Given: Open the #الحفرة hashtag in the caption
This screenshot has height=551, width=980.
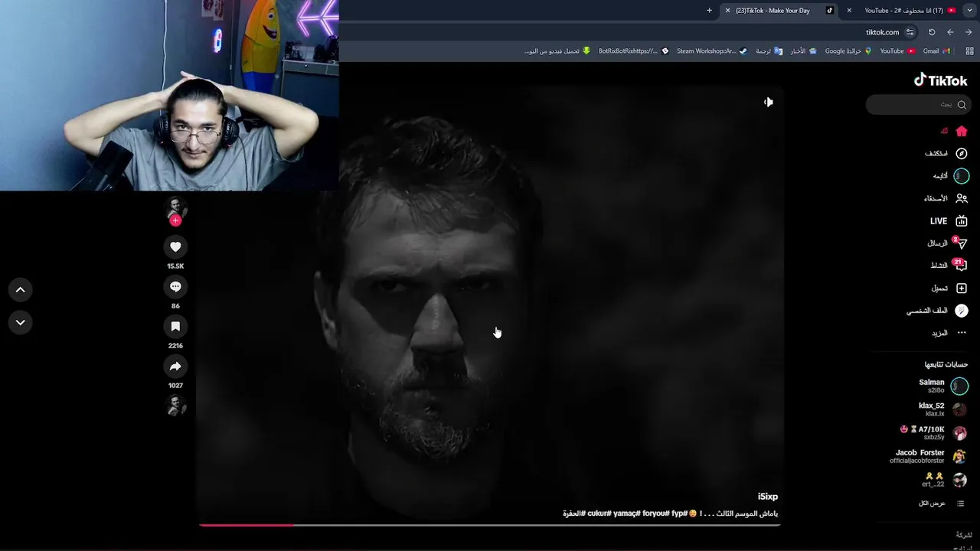Looking at the screenshot, I should [x=574, y=514].
